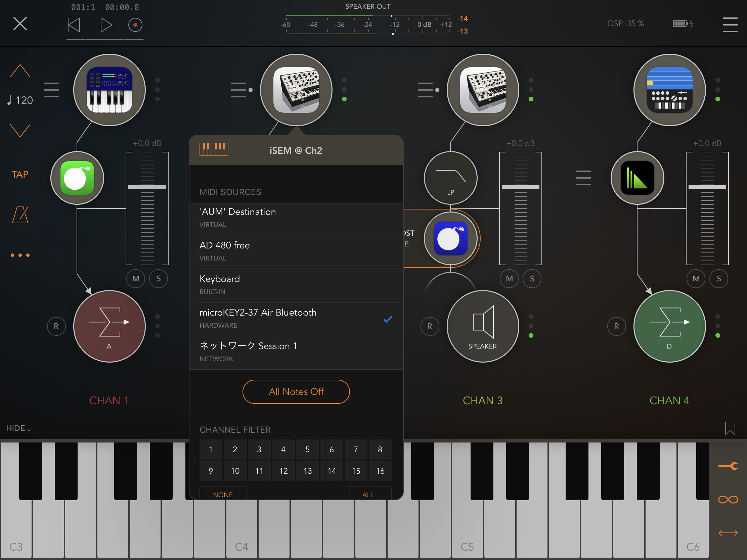Image resolution: width=747 pixels, height=560 pixels.
Task: Toggle the metronome icon
Action: tap(20, 215)
